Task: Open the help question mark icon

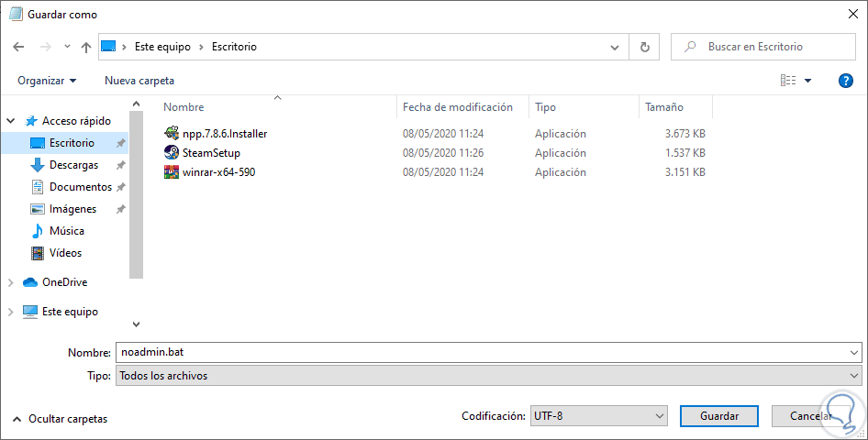Action: tap(846, 81)
